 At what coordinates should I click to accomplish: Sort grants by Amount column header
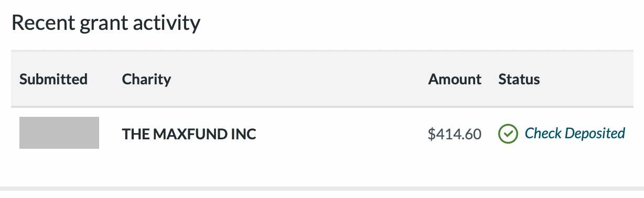coord(455,80)
